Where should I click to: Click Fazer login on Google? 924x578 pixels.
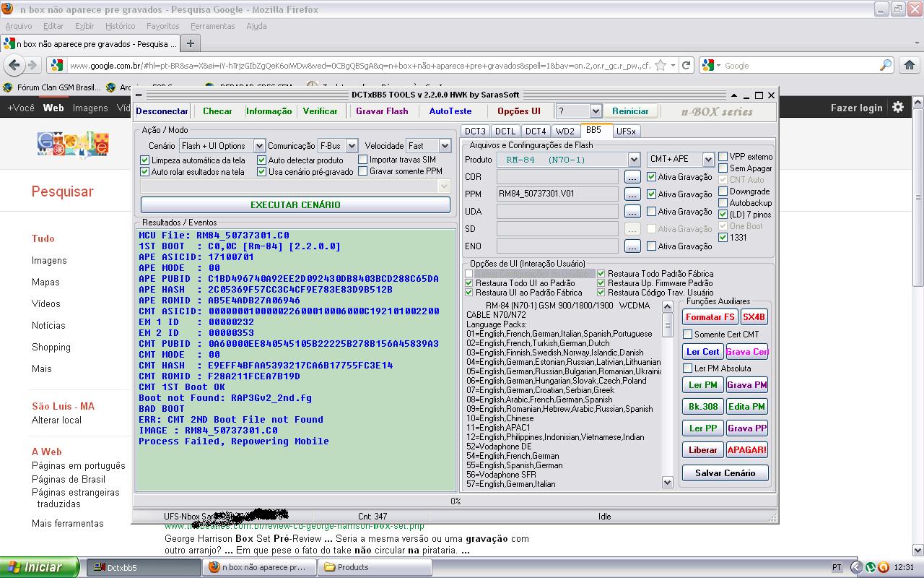click(x=856, y=108)
